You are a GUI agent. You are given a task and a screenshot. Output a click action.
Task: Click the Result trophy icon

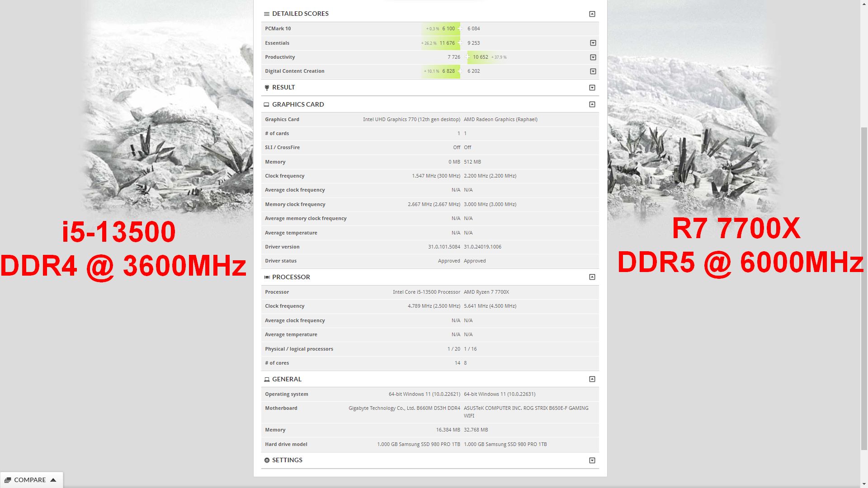pos(267,88)
